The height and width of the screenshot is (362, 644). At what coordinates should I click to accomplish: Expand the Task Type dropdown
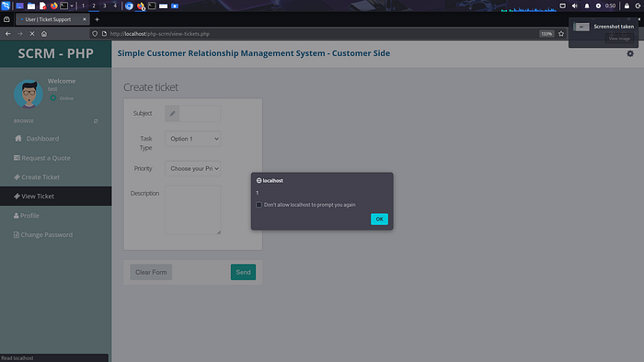pos(193,139)
